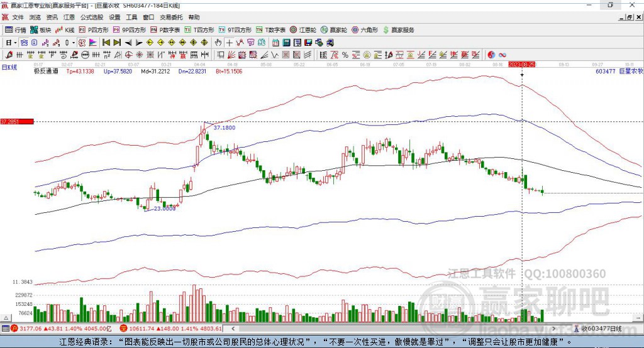Image resolution: width=644 pixels, height=348 pixels.
Task: Open the 公式选股 menu
Action: (92, 17)
